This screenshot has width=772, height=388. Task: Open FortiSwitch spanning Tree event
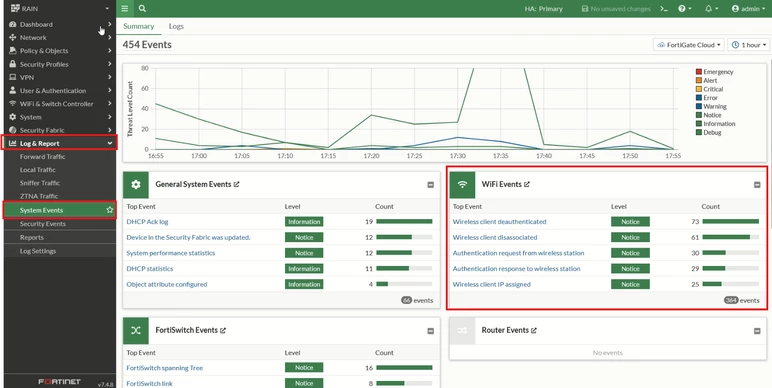[x=165, y=368]
